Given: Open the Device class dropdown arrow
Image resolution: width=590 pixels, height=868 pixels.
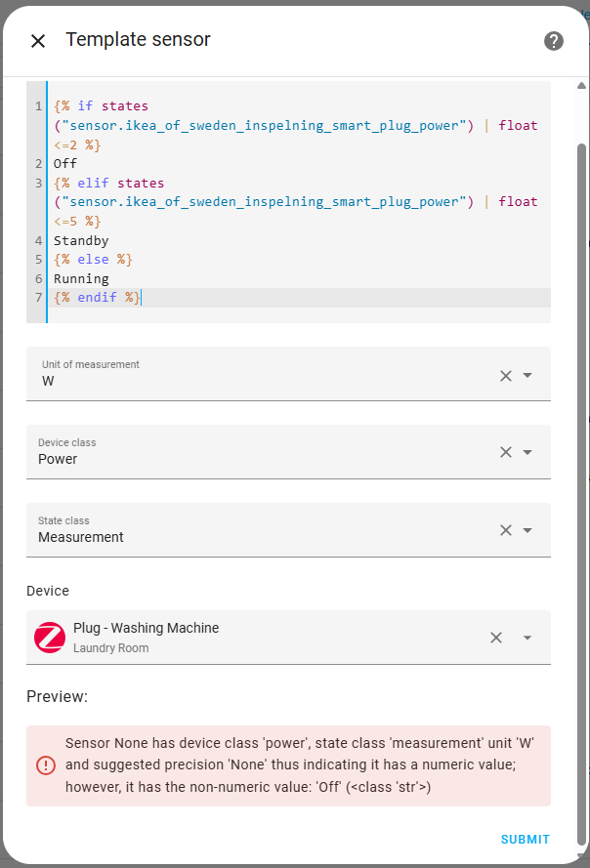Looking at the screenshot, I should pos(527,452).
